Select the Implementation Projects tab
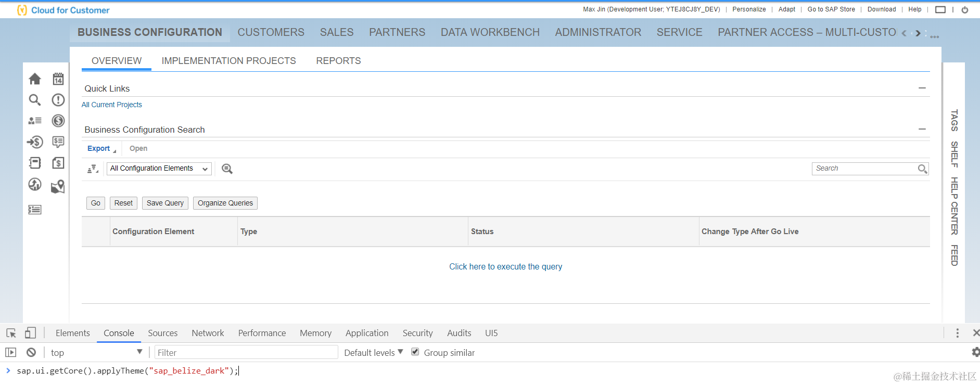The height and width of the screenshot is (385, 980). [x=229, y=61]
